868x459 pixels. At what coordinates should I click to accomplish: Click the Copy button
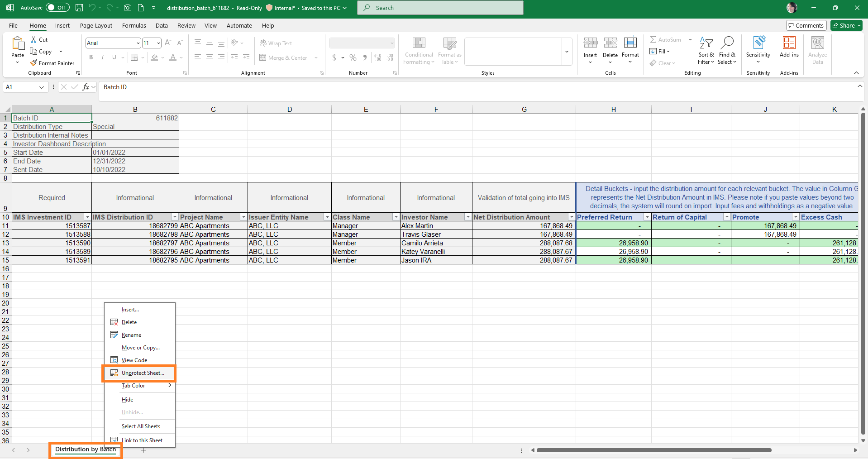click(41, 52)
